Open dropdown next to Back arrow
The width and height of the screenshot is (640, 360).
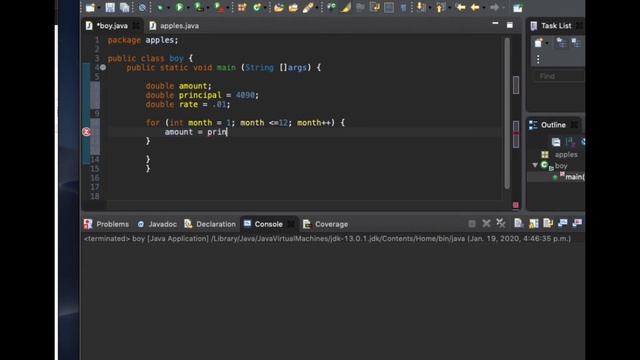point(484,8)
